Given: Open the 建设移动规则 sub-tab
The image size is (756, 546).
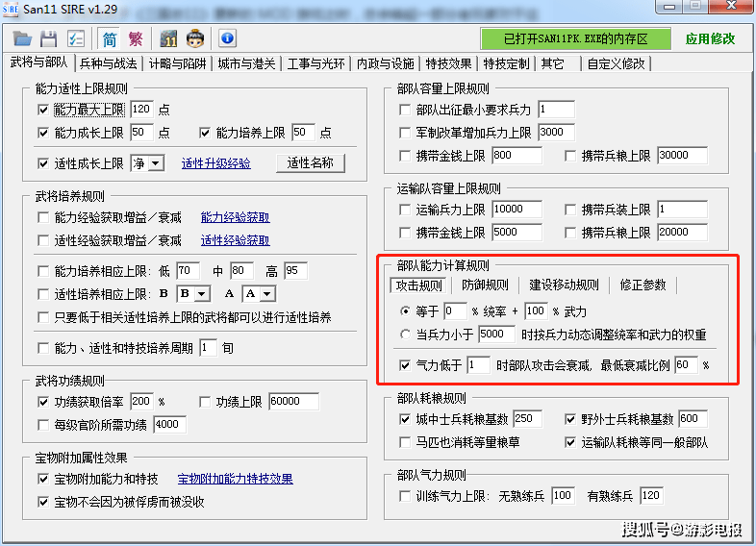Looking at the screenshot, I should [564, 285].
